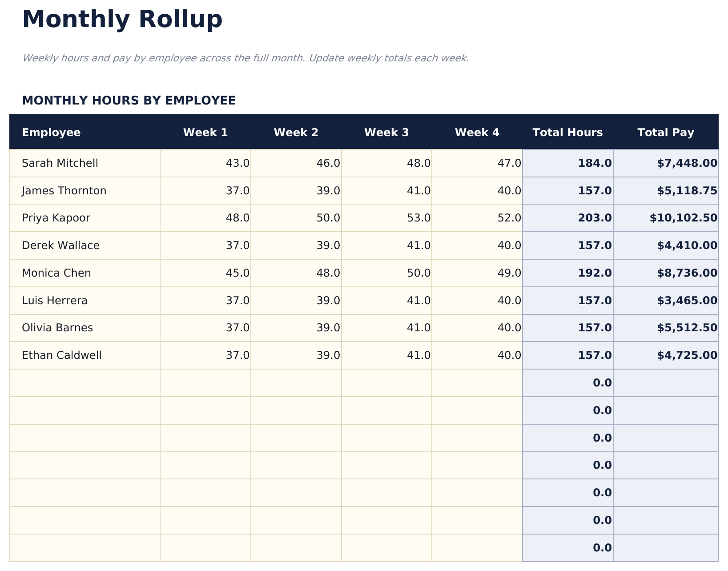The height and width of the screenshot is (571, 728).
Task: Select the Total Pay column header
Action: click(x=666, y=132)
